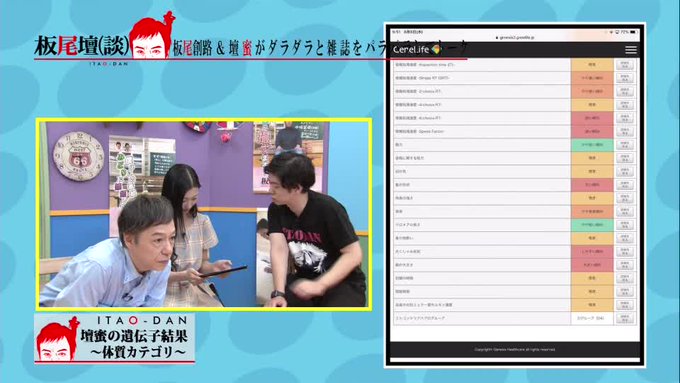Select the 2-choice RT row label
680x383 pixels.
(418, 92)
